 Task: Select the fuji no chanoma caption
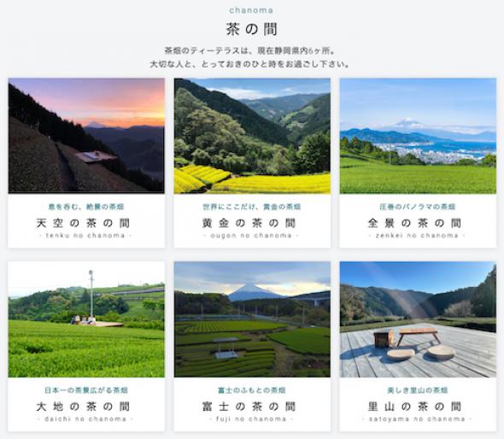point(251,419)
